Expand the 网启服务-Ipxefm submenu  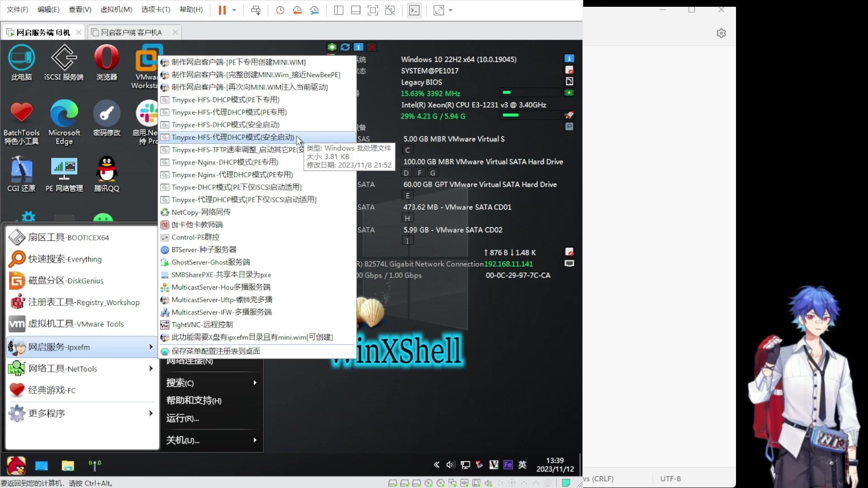pos(81,347)
